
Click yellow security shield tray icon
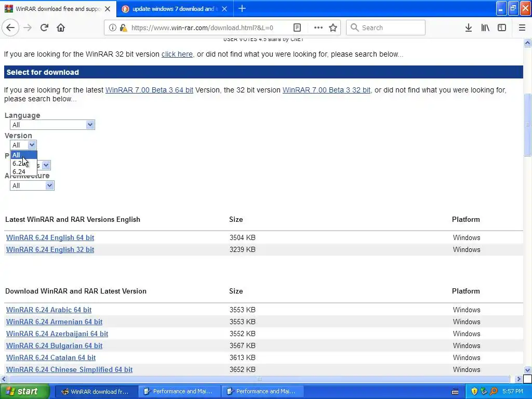(x=474, y=391)
